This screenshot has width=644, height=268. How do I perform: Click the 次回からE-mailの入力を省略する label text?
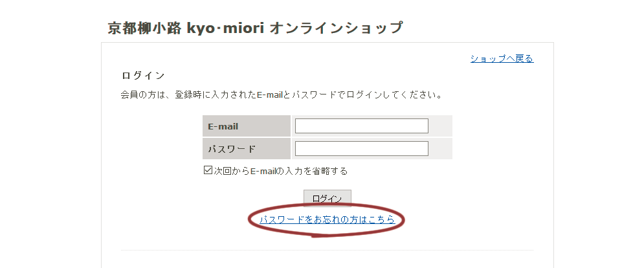[280, 171]
